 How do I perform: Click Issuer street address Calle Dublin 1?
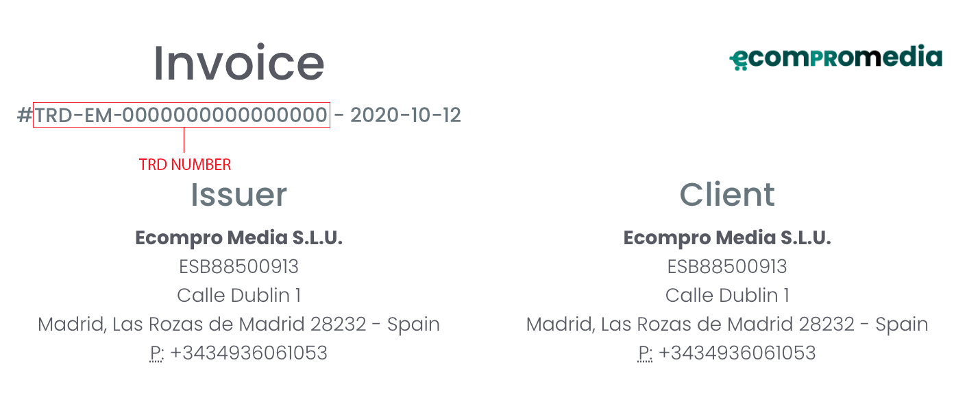point(238,295)
